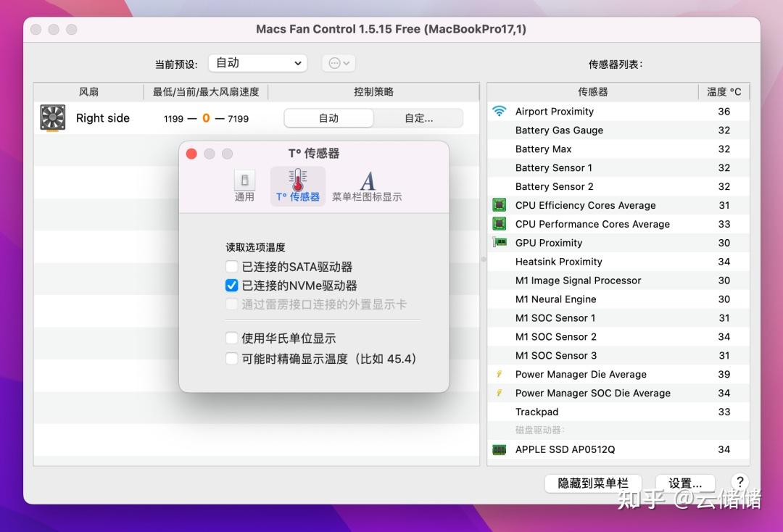
Task: Enable the 已连接的SATA驱动器 checkbox
Action: click(x=231, y=267)
